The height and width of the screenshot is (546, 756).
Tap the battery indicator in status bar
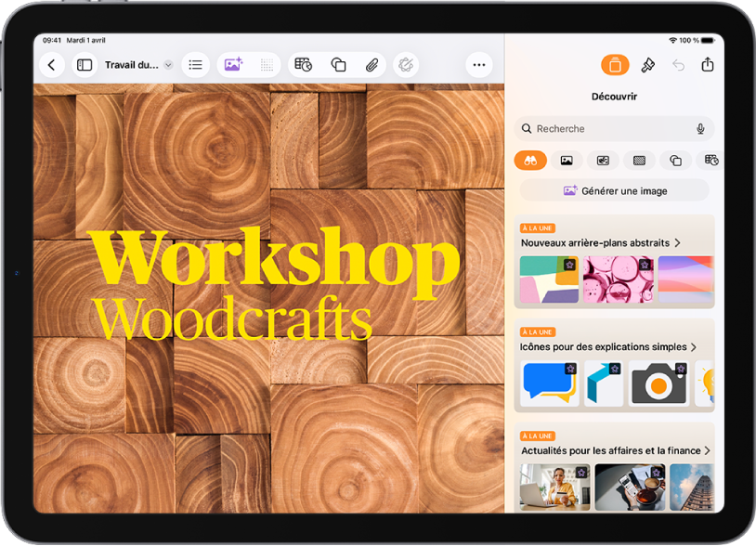pos(708,41)
